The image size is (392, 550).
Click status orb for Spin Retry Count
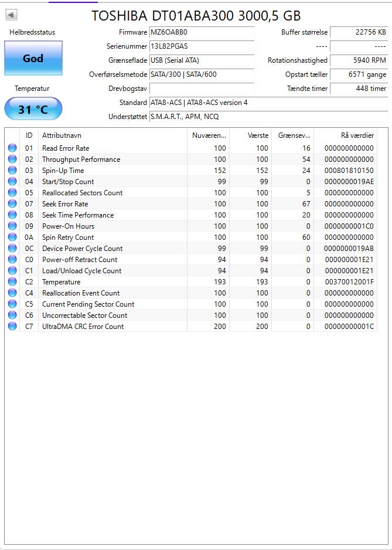coord(12,237)
